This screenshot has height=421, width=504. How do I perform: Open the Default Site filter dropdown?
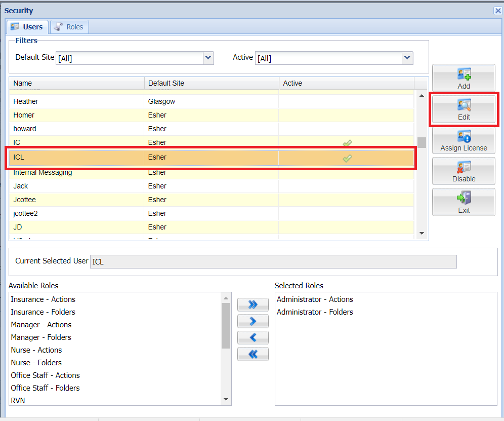pos(208,58)
